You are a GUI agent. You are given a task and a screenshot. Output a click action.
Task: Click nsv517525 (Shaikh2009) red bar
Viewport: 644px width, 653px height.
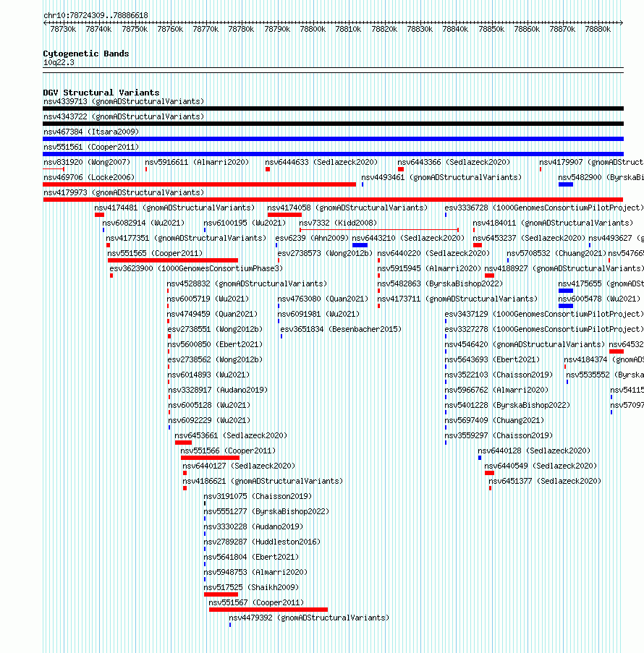(x=221, y=594)
